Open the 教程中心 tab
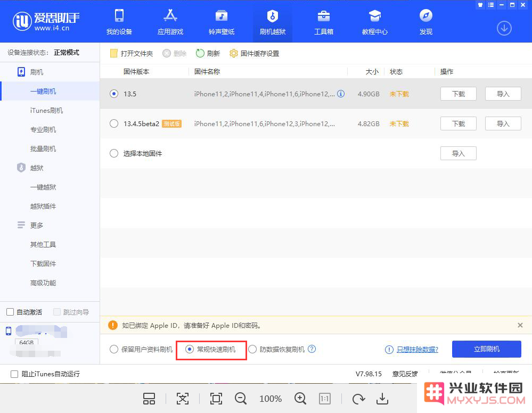This screenshot has width=532, height=413. [374, 22]
